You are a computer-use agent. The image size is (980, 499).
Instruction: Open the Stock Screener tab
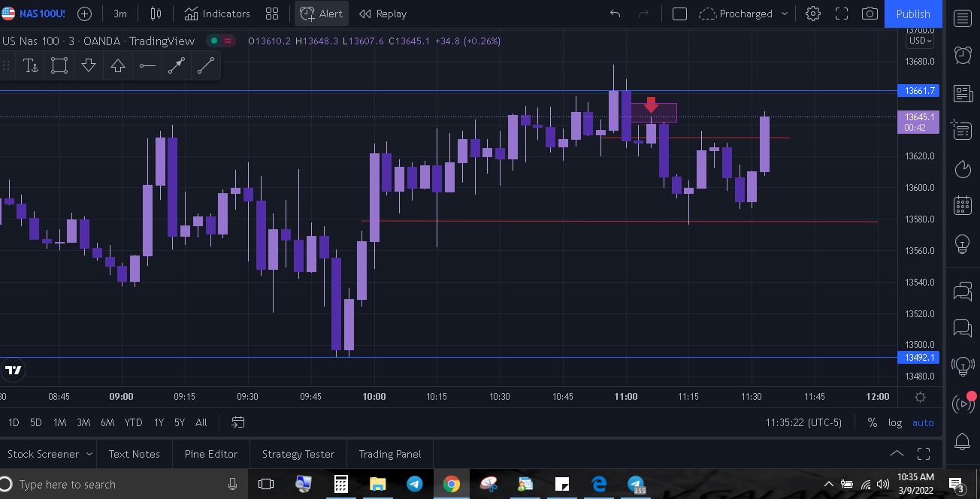click(x=43, y=454)
